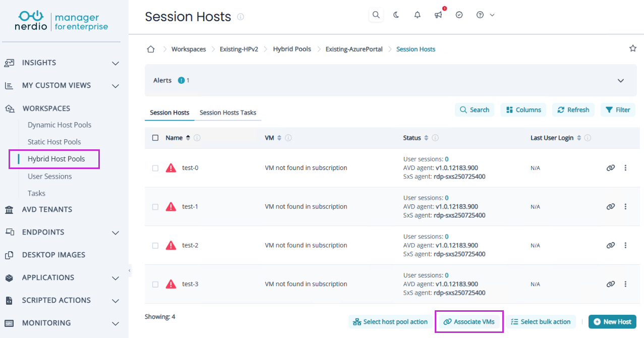This screenshot has width=644, height=338.
Task: Open the help question mark icon
Action: [x=480, y=15]
